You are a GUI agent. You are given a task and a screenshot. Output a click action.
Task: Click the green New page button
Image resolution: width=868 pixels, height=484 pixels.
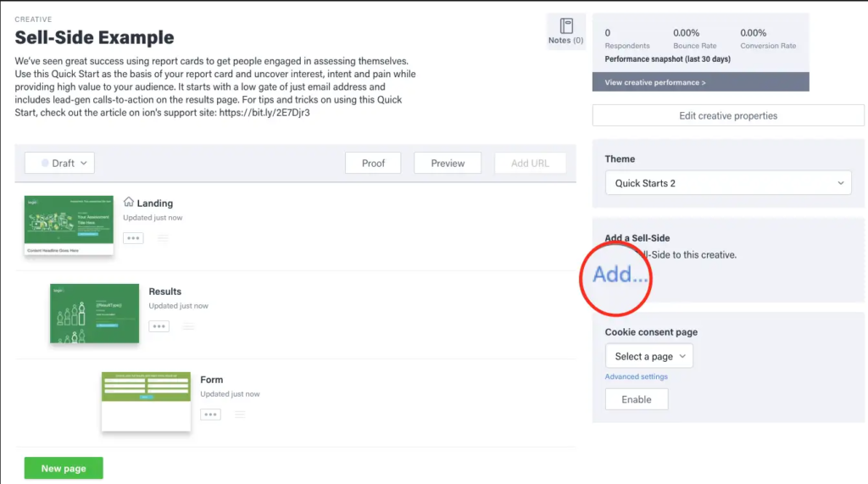pyautogui.click(x=64, y=468)
